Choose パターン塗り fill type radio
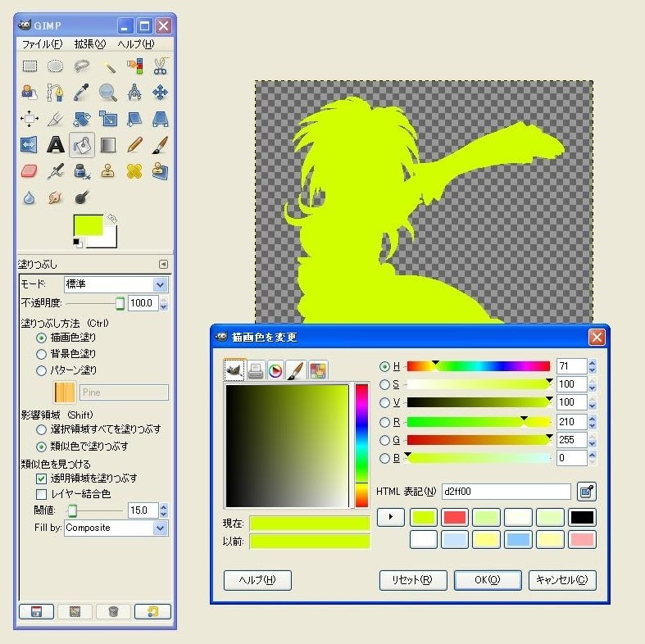645x644 pixels. [41, 370]
